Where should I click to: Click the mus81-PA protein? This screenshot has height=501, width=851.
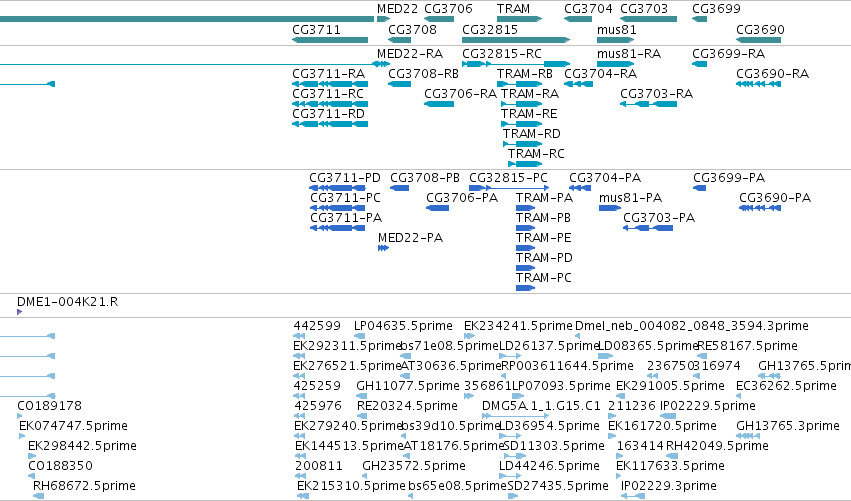[x=610, y=208]
